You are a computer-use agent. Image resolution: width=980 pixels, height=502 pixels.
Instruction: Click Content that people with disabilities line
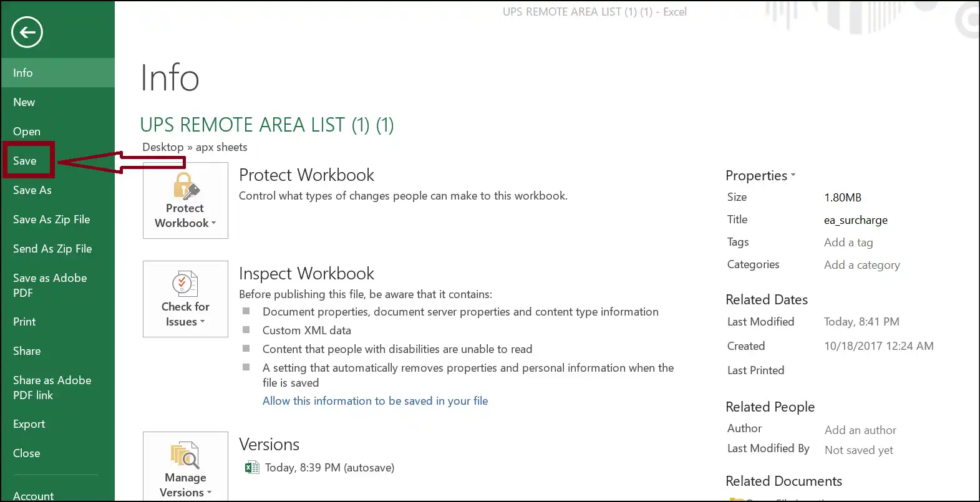397,349
